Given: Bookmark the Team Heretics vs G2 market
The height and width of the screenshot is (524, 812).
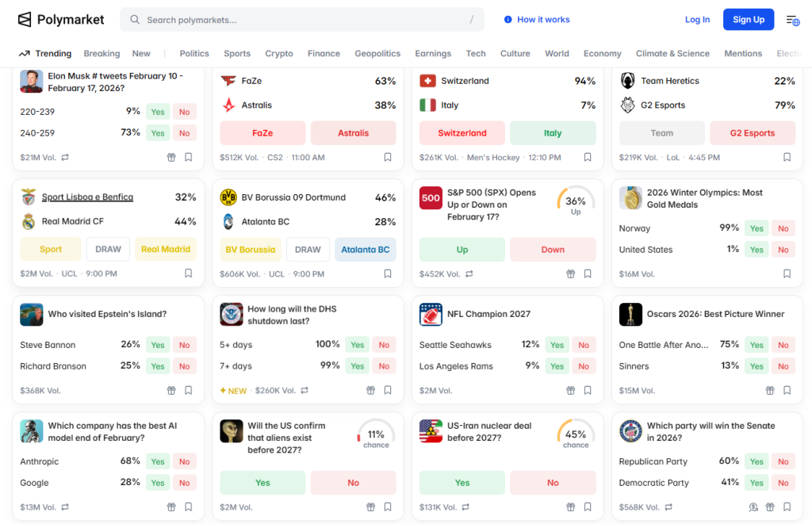Looking at the screenshot, I should [787, 157].
